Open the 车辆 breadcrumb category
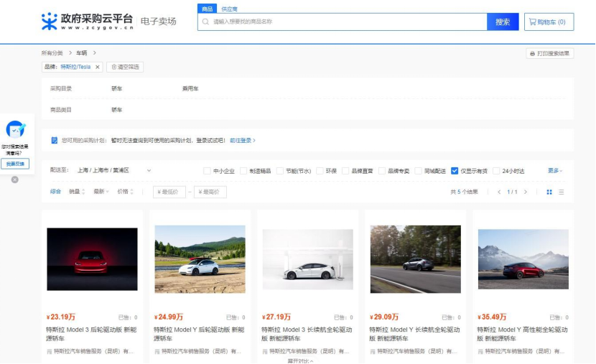 [82, 53]
